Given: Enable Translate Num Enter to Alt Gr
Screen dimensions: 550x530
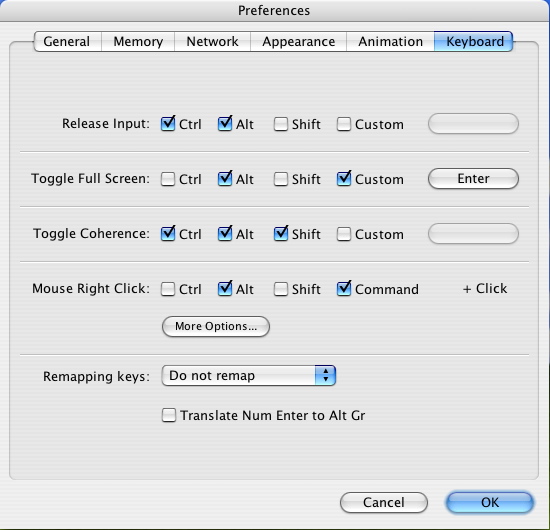Looking at the screenshot, I should (x=169, y=415).
